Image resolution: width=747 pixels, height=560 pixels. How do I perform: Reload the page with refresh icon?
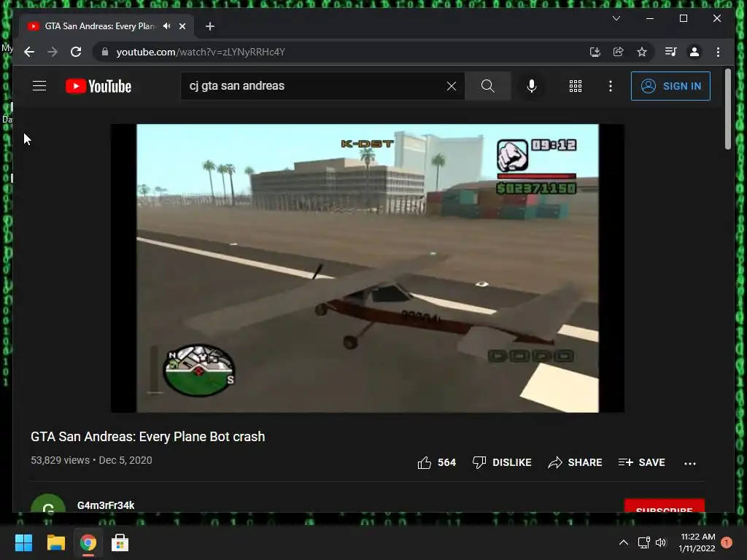click(76, 52)
